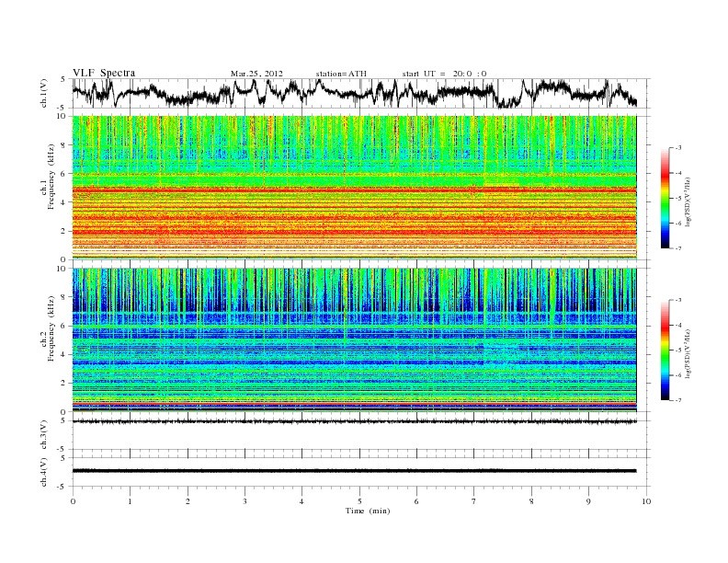Click the "1" tick on the time axis
This screenshot has width=728, height=563.
130,501
